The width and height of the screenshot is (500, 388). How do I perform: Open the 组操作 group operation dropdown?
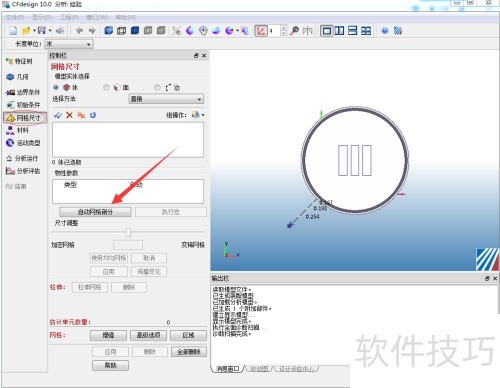[198, 115]
